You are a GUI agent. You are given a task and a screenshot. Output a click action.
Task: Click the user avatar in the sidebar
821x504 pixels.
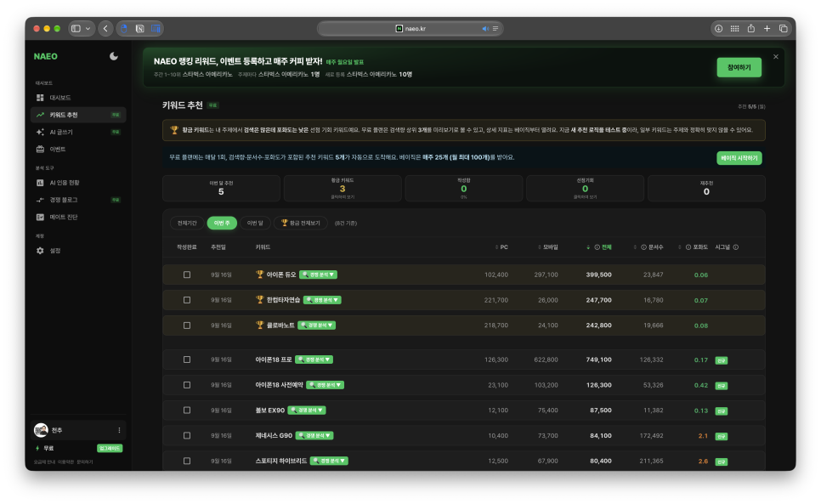[41, 430]
